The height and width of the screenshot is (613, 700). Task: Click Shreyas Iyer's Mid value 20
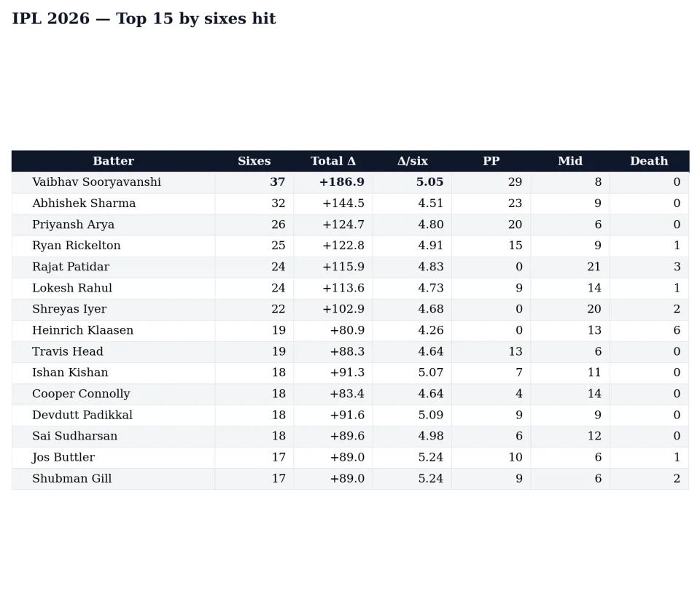pos(594,309)
